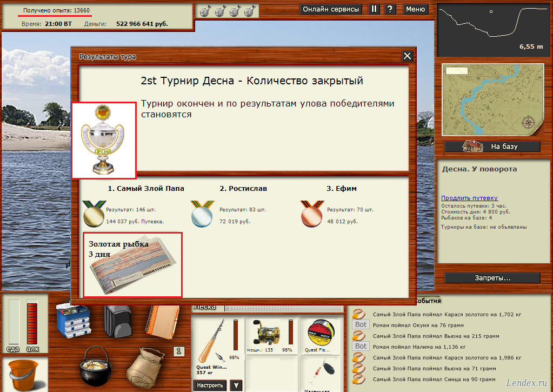Click the Desna river map thumbnail
553x392 pixels.
491,101
